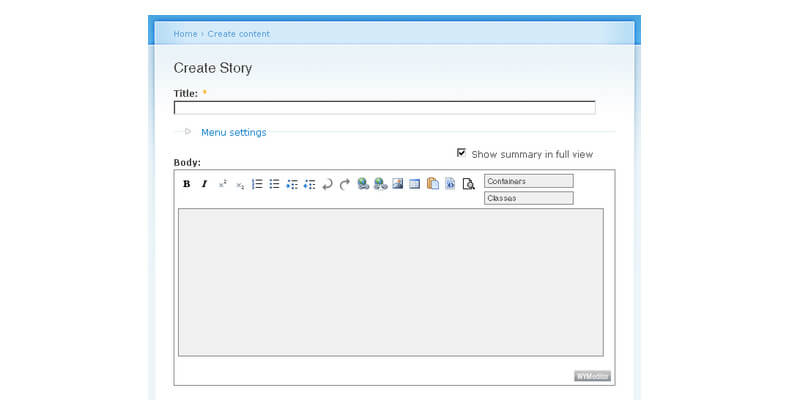Open the Containers dropdown
The height and width of the screenshot is (400, 800).
pyautogui.click(x=528, y=181)
